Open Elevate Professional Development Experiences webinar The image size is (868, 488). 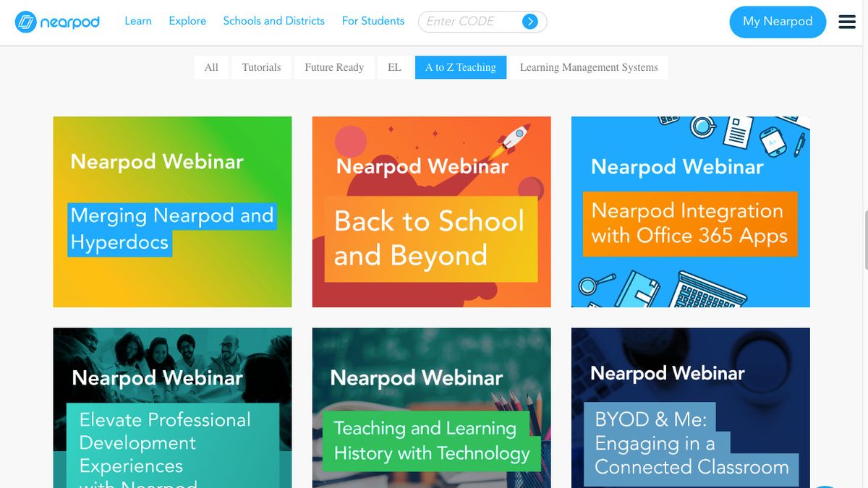click(x=172, y=408)
